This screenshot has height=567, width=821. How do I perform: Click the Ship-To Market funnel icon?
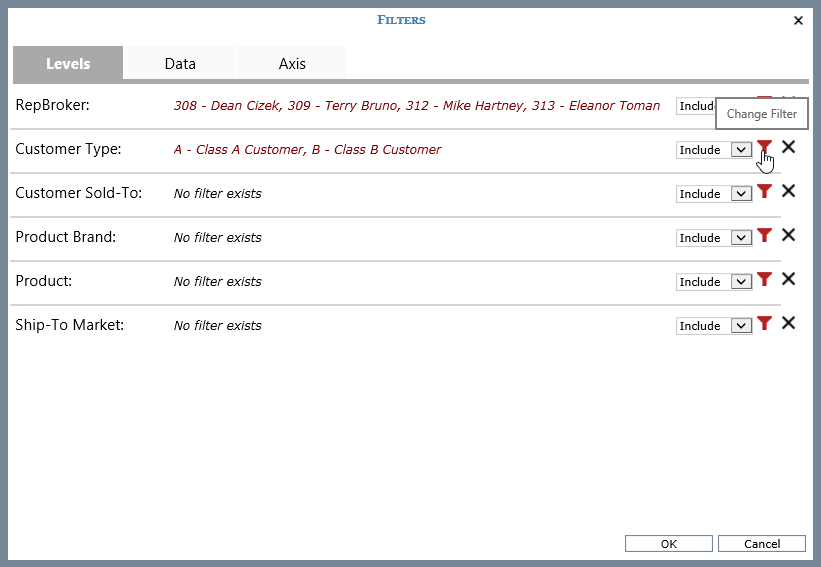(x=764, y=324)
